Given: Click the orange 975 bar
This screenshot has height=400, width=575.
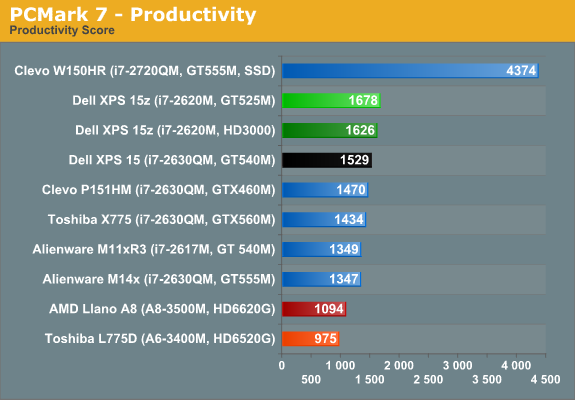Looking at the screenshot, I should tap(310, 339).
